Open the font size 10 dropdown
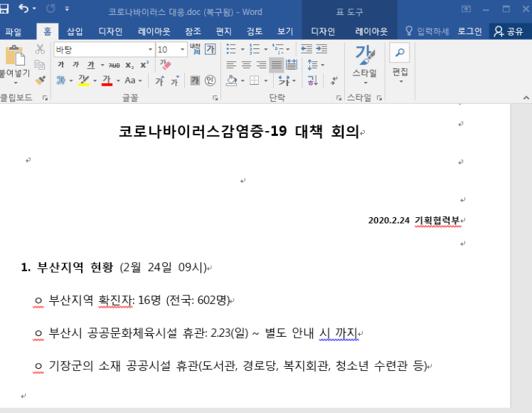532x413 pixels. coord(182,50)
